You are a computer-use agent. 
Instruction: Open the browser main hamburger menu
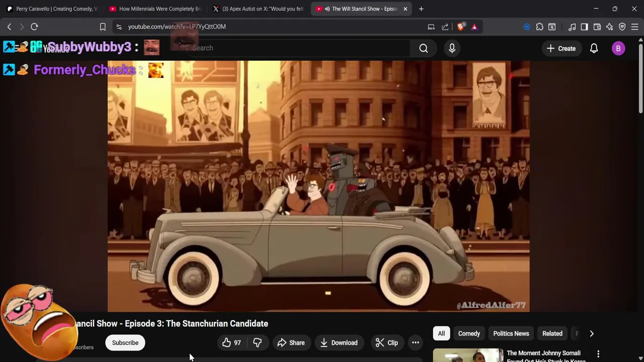pos(635,27)
